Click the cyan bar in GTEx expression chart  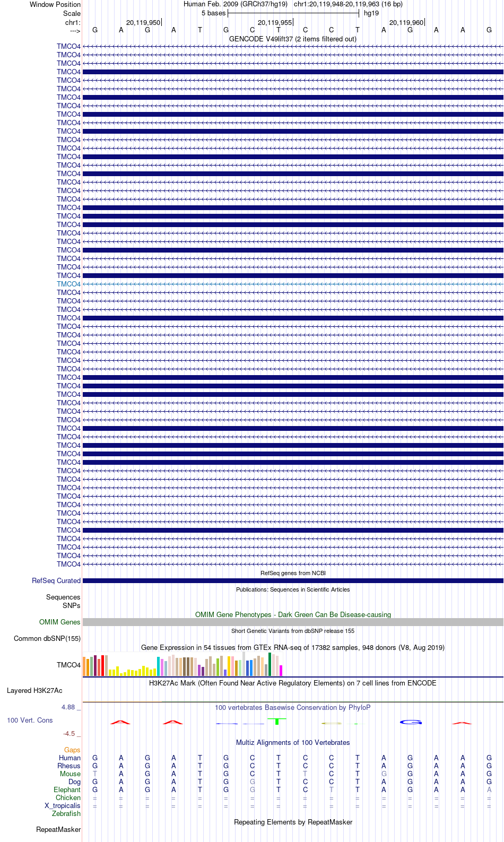tap(159, 666)
